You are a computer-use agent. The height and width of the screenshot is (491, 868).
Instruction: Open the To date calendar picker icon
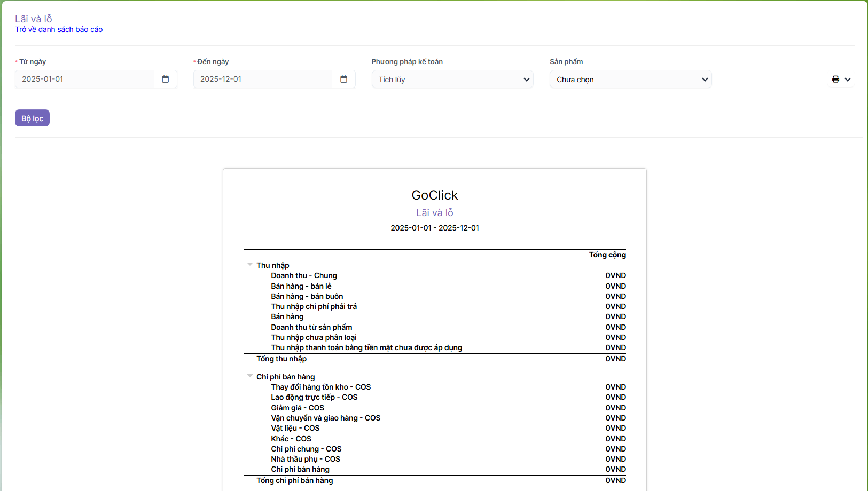[344, 79]
